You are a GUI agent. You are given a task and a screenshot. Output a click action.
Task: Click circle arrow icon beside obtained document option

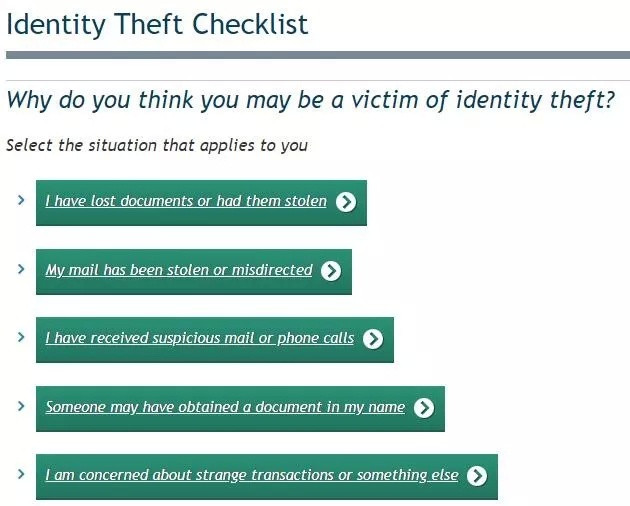424,408
